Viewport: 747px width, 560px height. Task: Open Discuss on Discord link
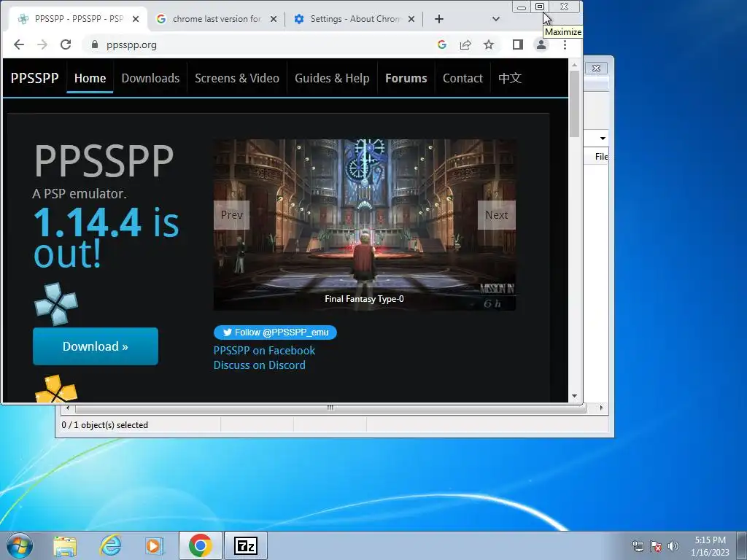259,365
